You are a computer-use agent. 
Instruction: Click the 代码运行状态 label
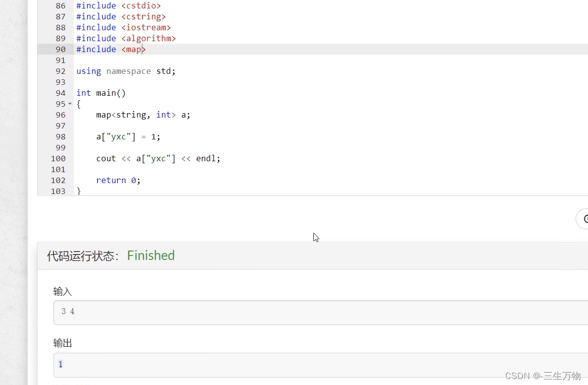coord(83,256)
